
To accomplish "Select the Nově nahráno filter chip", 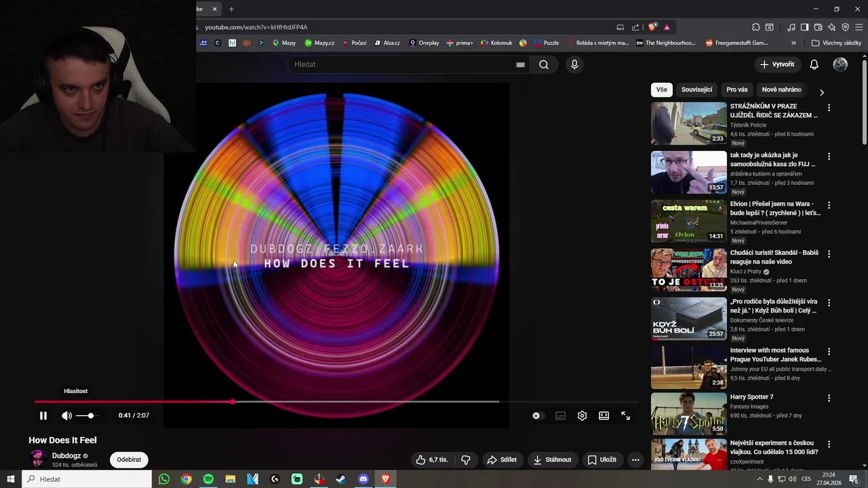I will coord(781,89).
